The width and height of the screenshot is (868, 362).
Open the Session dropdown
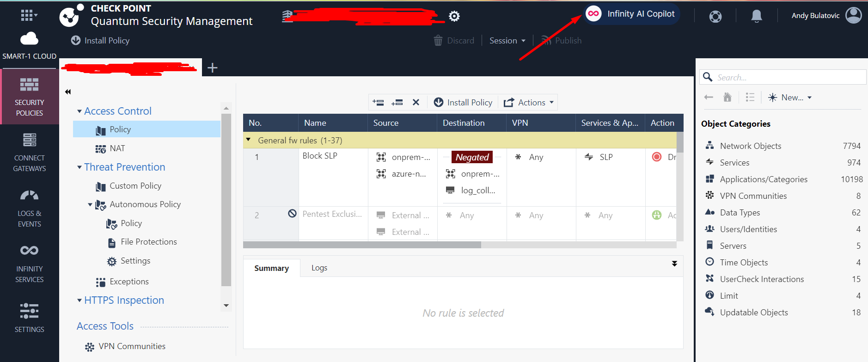tap(507, 41)
